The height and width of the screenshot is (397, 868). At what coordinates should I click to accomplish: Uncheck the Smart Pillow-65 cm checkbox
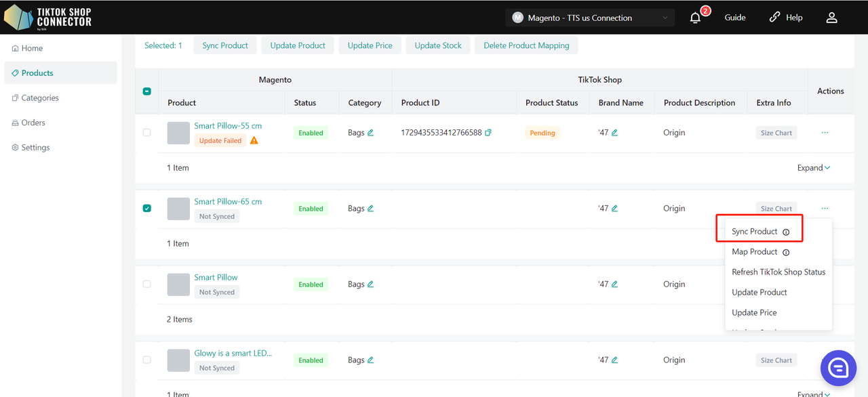tap(147, 209)
